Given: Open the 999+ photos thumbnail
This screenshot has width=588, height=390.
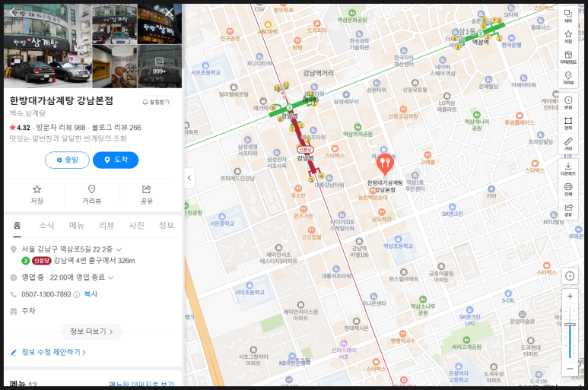Looking at the screenshot, I should coord(160,66).
